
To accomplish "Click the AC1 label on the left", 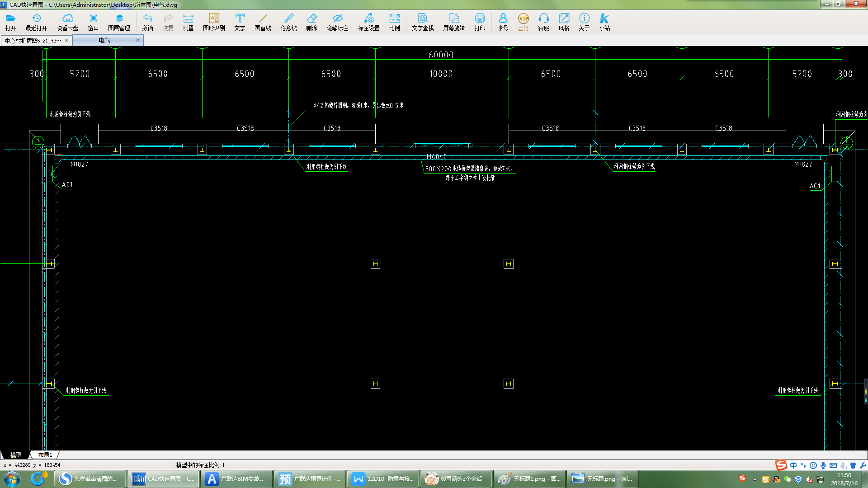I will [x=67, y=184].
